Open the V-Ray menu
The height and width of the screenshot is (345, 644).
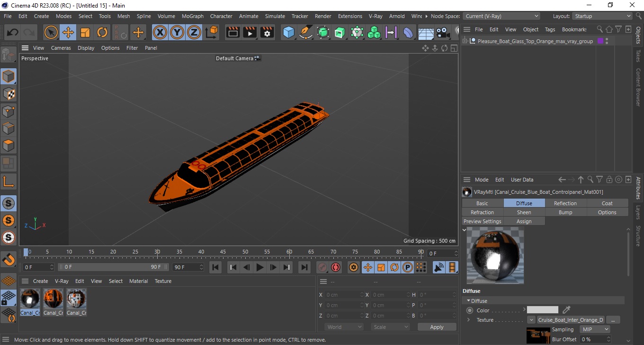click(375, 16)
